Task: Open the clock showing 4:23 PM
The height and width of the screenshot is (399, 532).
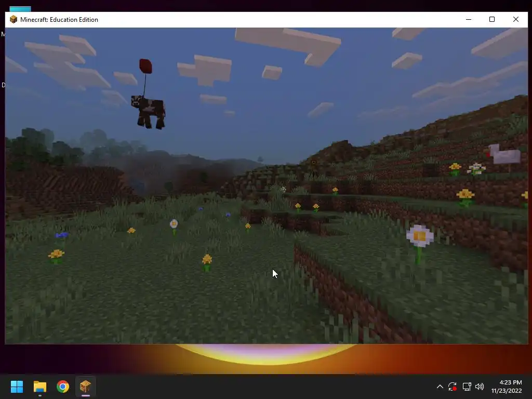Action: [x=507, y=387]
